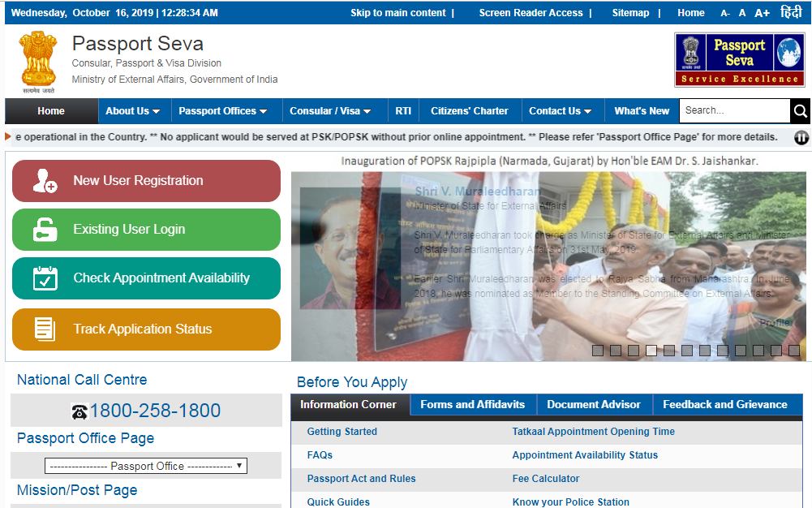Click the Government of India emblem

[38, 62]
